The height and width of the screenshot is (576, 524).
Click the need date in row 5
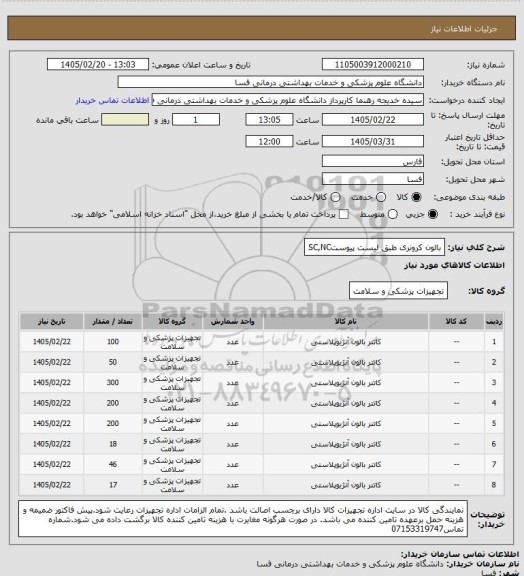click(x=52, y=424)
